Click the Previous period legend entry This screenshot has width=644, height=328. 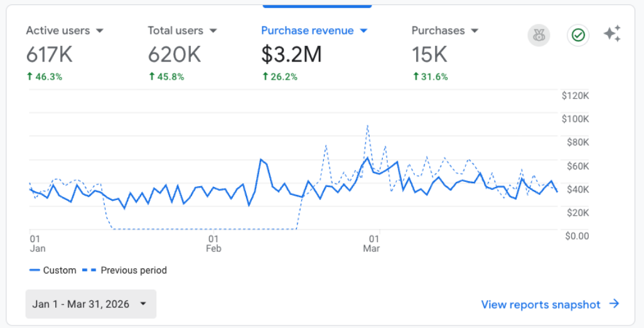(124, 270)
